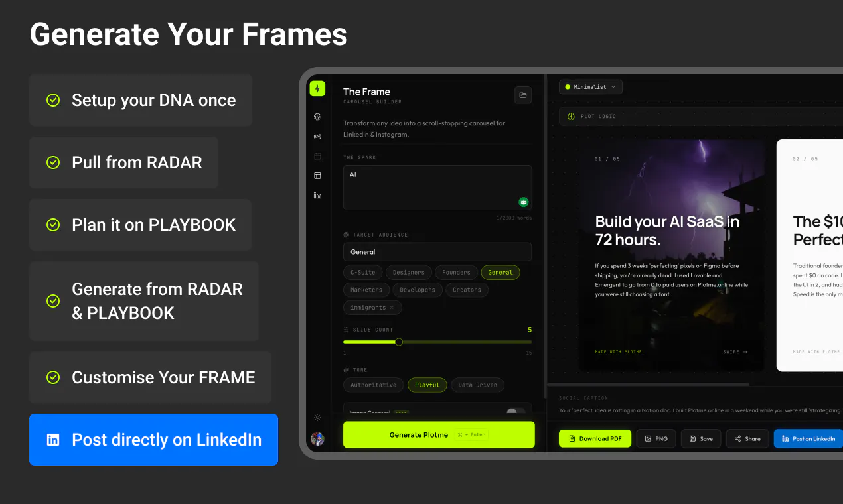Click the Target Audience input field
The image size is (843, 504).
coord(437,252)
